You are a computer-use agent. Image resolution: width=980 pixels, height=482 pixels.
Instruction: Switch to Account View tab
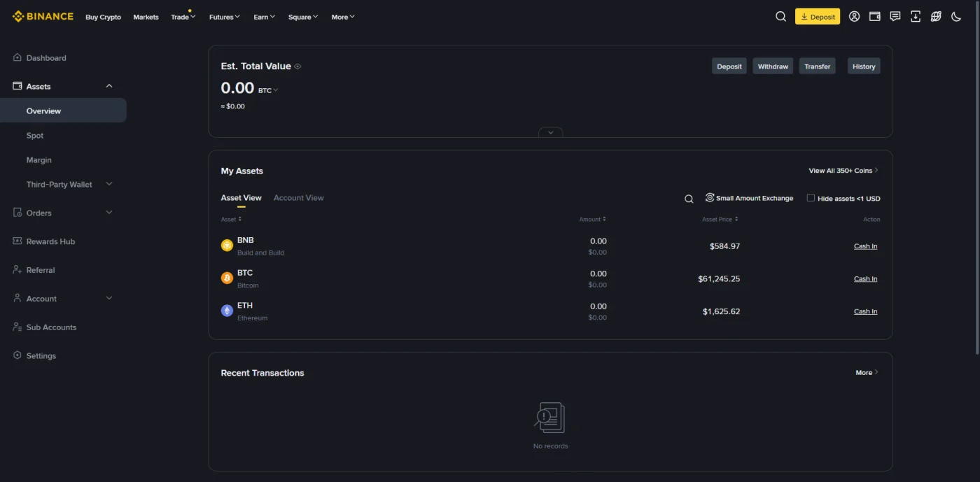299,198
